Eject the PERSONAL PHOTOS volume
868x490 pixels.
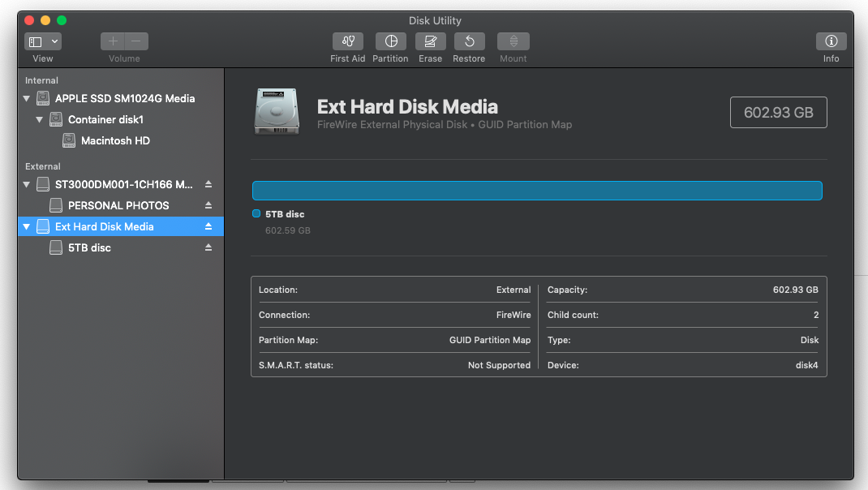tap(208, 205)
